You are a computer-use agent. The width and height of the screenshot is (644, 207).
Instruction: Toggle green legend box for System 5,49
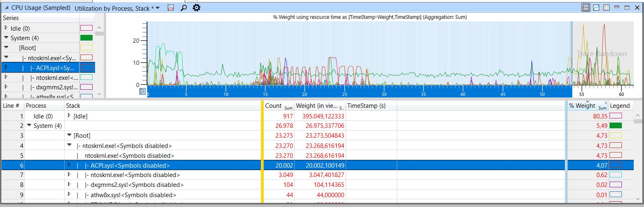pyautogui.click(x=616, y=126)
